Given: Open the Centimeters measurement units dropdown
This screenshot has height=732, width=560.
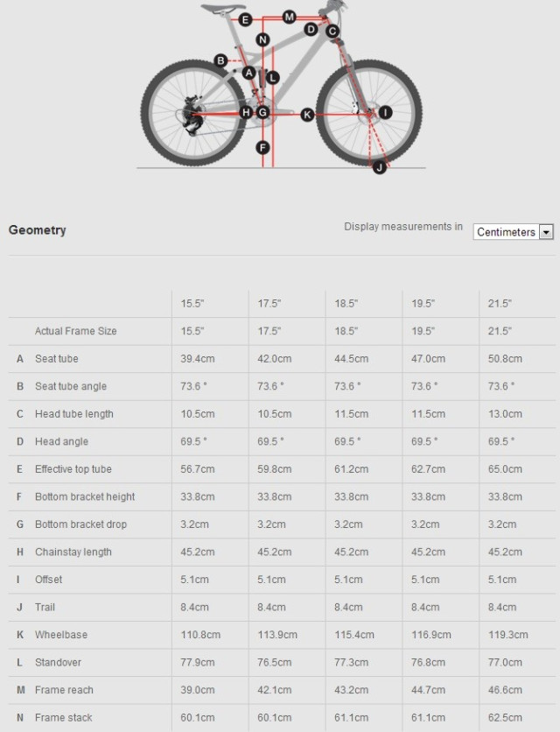Looking at the screenshot, I should click(x=514, y=232).
